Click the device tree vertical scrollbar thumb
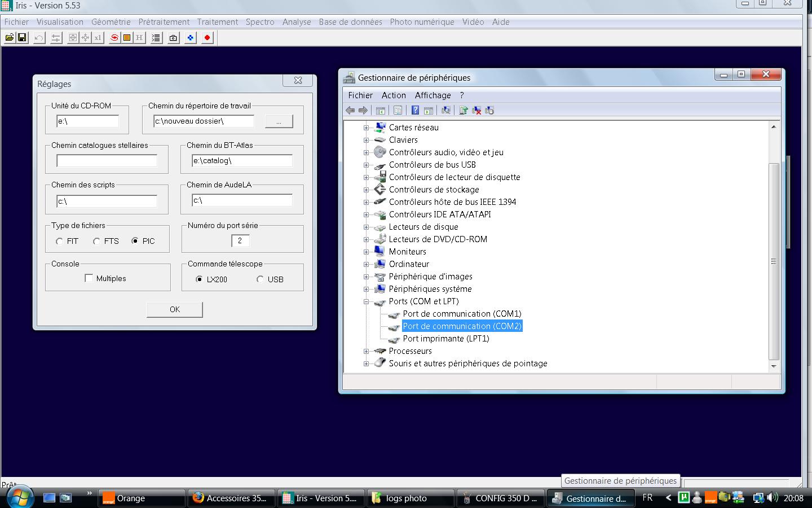Viewport: 812px width, 508px height. (774, 261)
